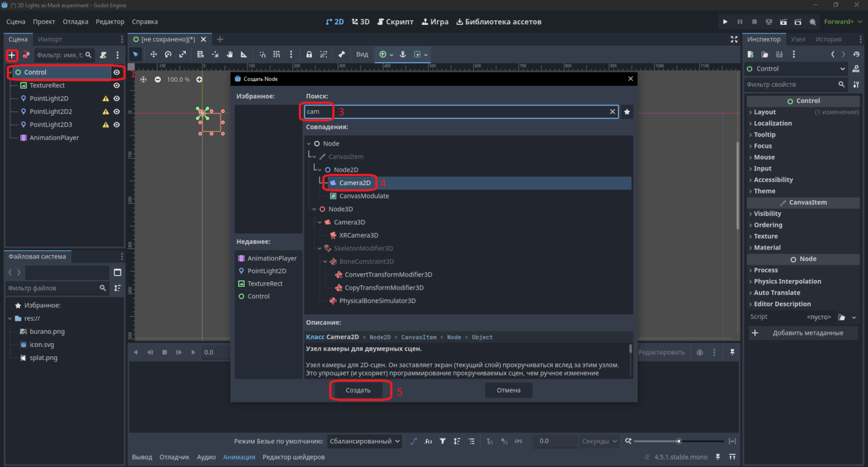This screenshot has height=467, width=868.
Task: Adjust the animation timeline zoom slider
Action: point(679,441)
